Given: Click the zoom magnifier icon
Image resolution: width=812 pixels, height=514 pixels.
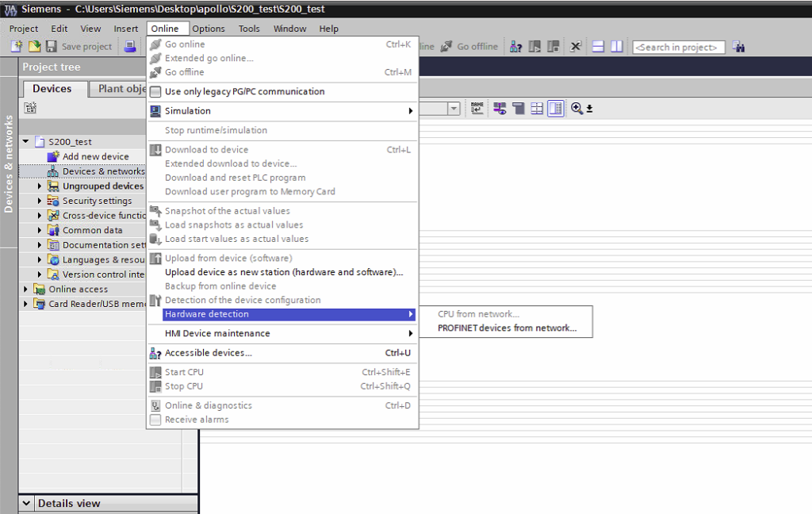Looking at the screenshot, I should [576, 109].
